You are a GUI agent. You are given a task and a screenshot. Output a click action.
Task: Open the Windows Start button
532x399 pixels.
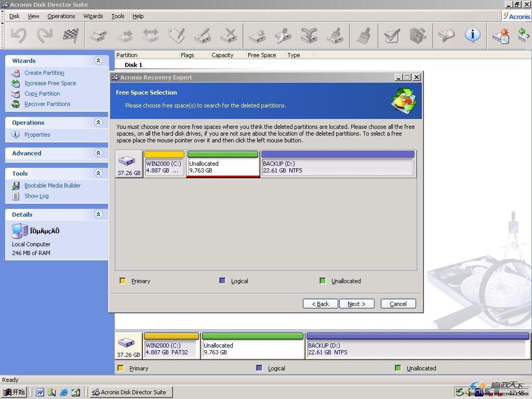pyautogui.click(x=14, y=392)
